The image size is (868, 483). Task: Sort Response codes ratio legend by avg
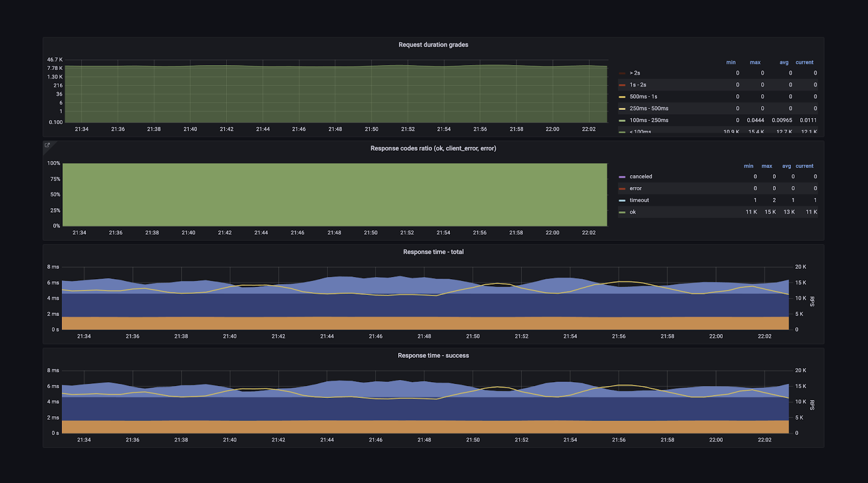[787, 166]
